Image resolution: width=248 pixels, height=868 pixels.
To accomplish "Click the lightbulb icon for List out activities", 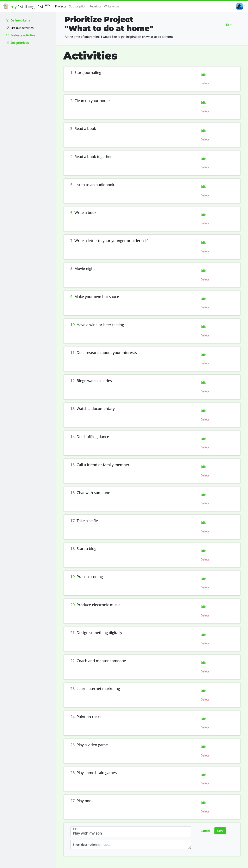I will tap(7, 28).
